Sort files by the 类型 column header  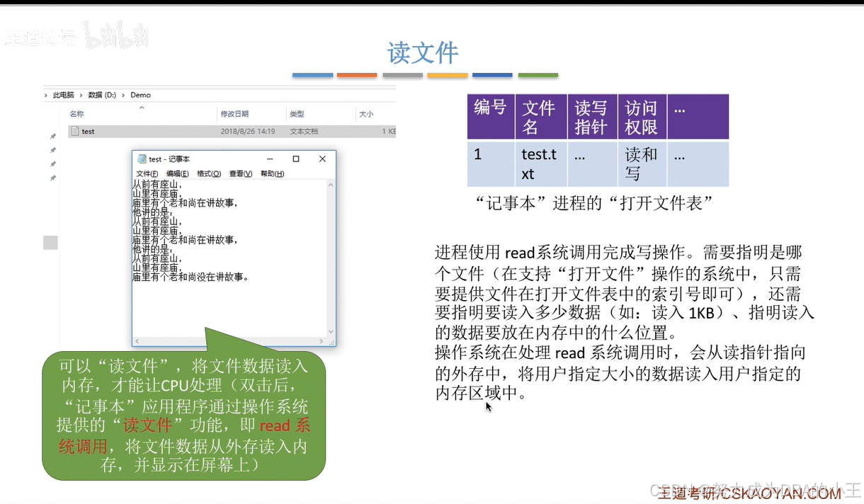[x=297, y=114]
